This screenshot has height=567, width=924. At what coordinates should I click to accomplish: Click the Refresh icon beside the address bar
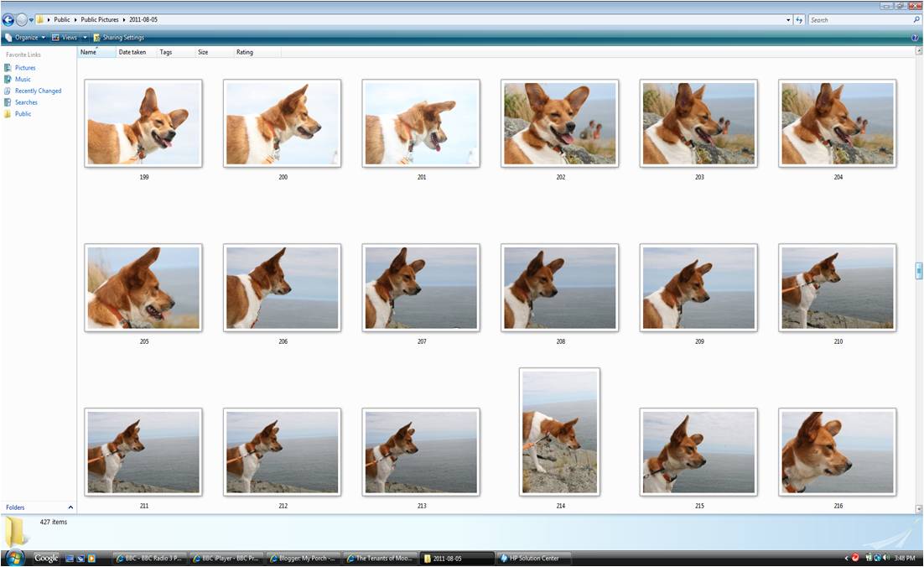[x=799, y=20]
